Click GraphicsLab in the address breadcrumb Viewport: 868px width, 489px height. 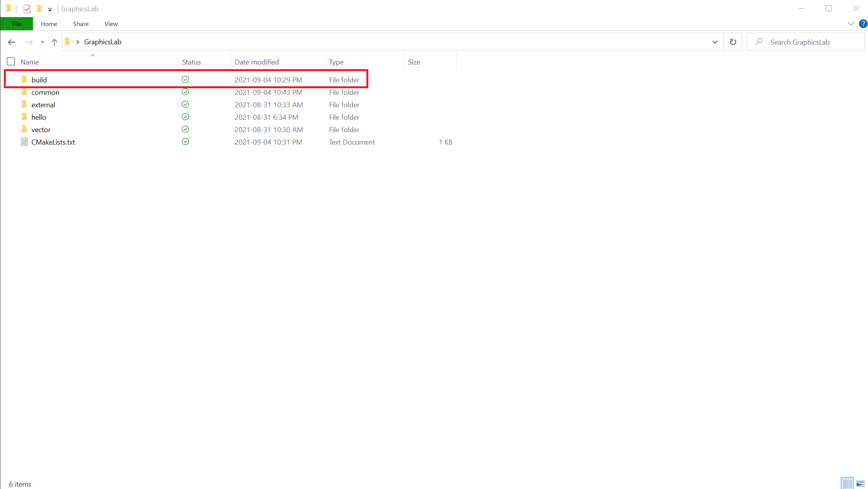[103, 42]
